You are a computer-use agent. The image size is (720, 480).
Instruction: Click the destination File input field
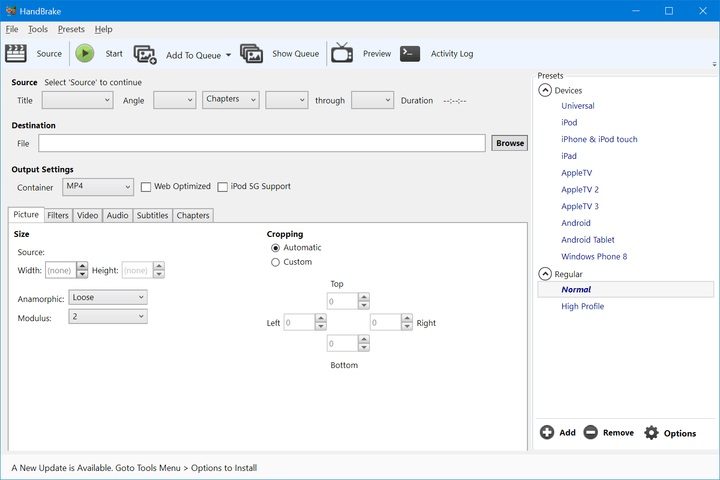click(262, 143)
